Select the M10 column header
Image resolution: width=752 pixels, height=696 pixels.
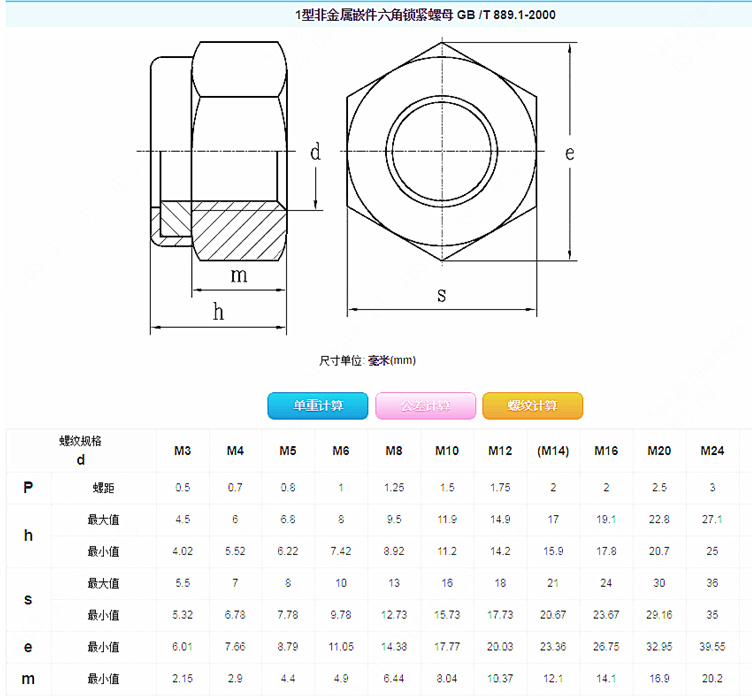click(x=447, y=451)
